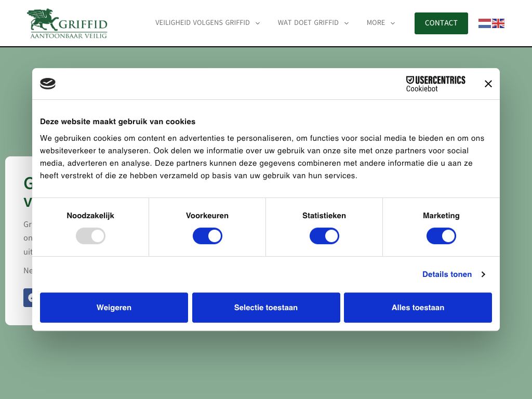
Task: Close the cookie dialog with the X
Action: pyautogui.click(x=488, y=84)
